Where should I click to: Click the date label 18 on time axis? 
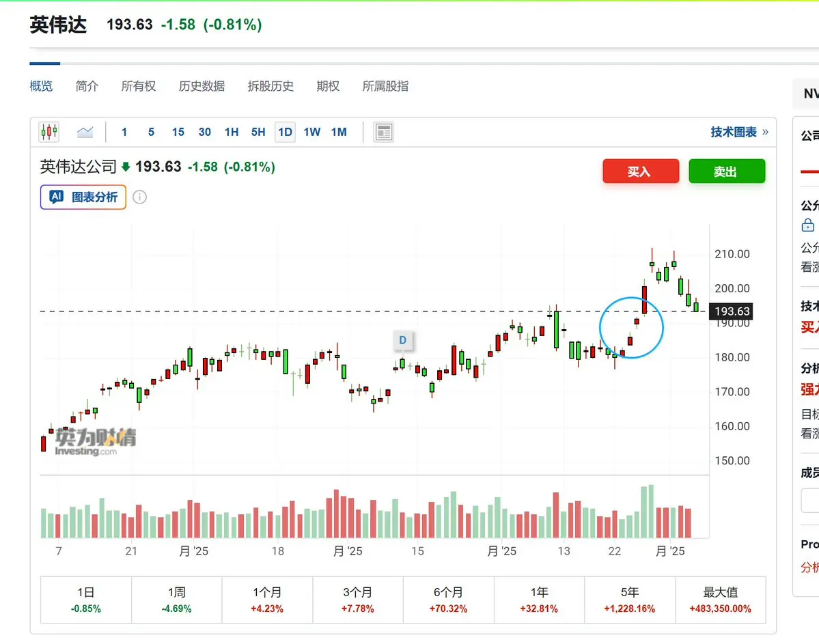point(278,551)
